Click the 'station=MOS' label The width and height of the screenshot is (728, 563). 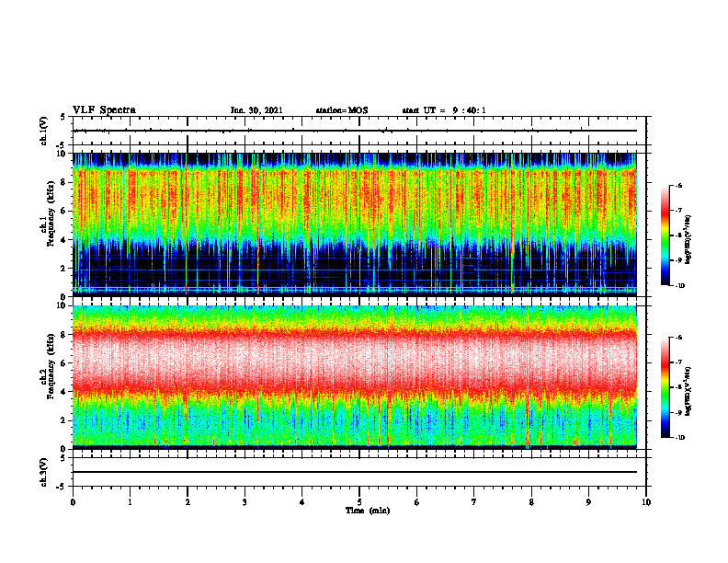point(342,110)
